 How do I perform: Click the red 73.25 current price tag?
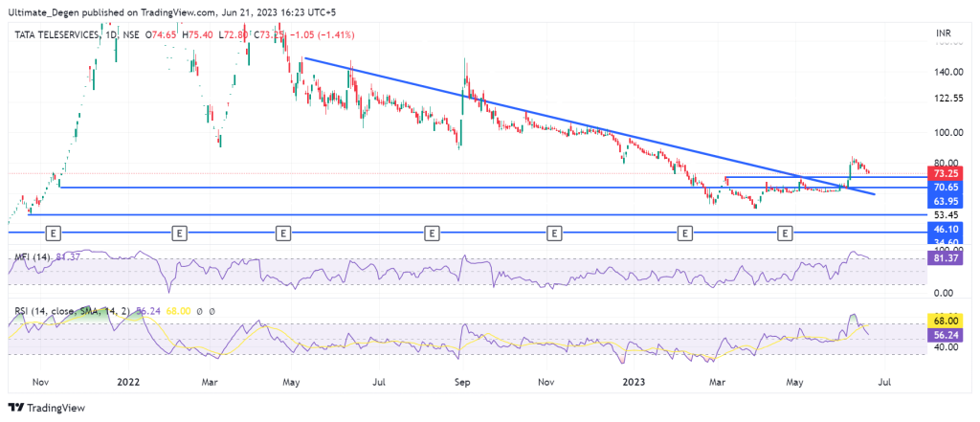click(x=945, y=174)
